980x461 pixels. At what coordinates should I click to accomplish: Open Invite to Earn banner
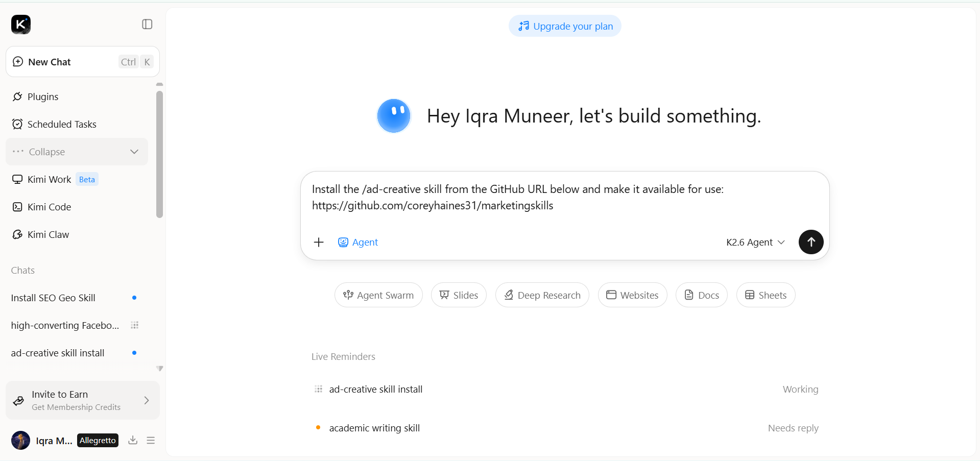[83, 400]
